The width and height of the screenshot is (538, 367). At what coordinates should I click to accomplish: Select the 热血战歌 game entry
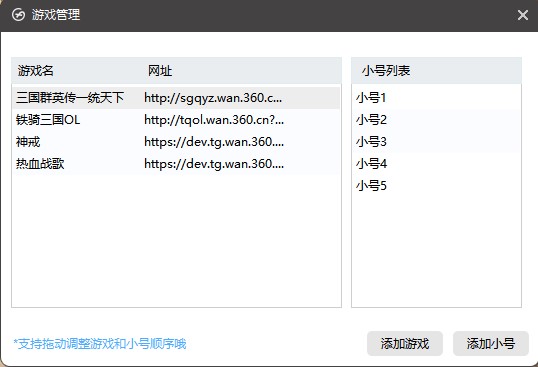(176, 164)
